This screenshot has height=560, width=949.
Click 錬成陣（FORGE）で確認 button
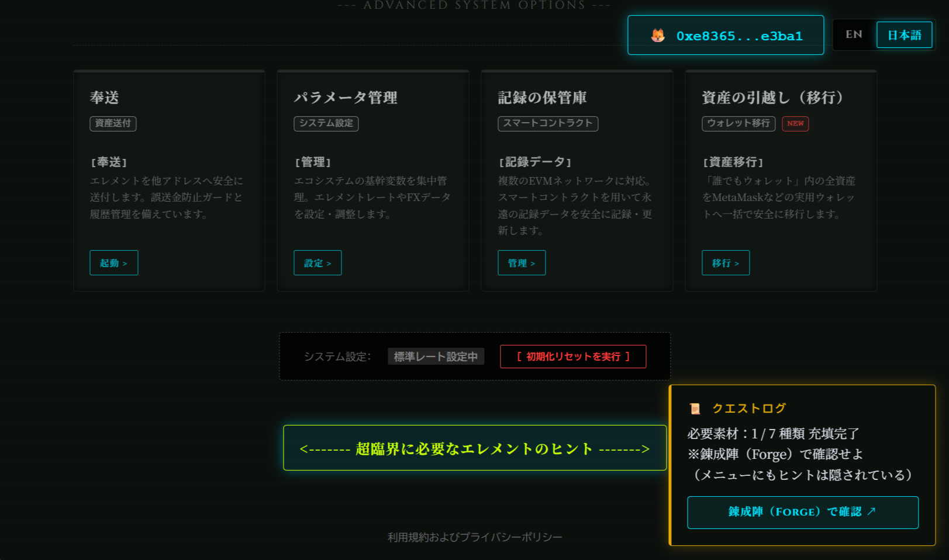point(803,513)
